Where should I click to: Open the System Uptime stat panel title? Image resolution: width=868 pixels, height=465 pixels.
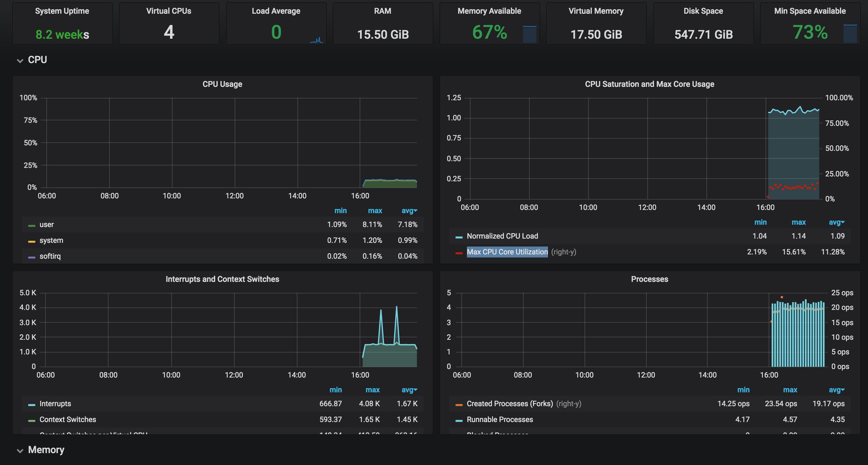pos(62,11)
